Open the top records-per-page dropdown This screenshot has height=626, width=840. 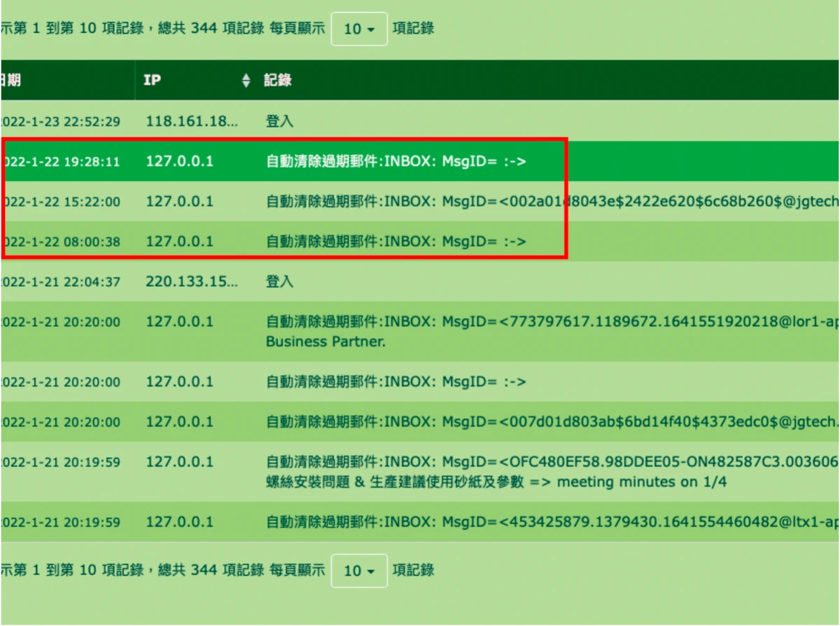(359, 29)
